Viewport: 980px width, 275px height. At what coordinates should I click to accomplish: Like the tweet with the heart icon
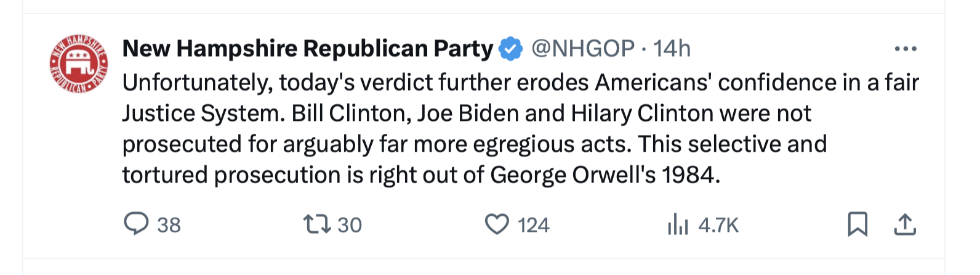pos(497,224)
